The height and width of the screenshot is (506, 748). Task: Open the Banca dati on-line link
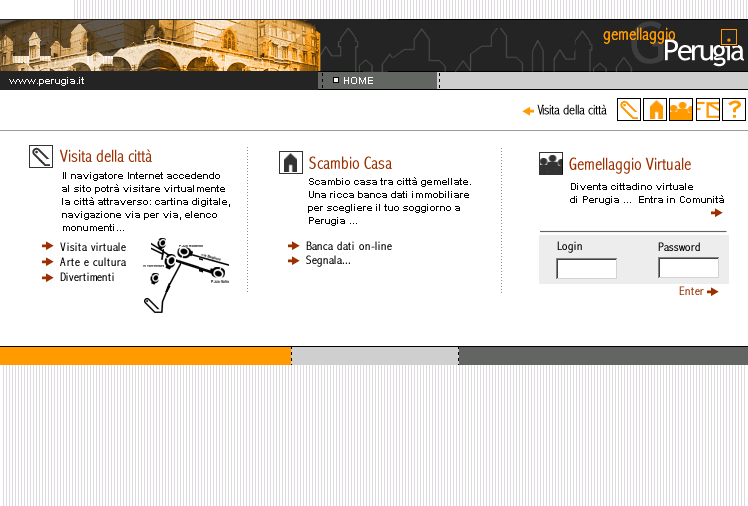point(349,246)
